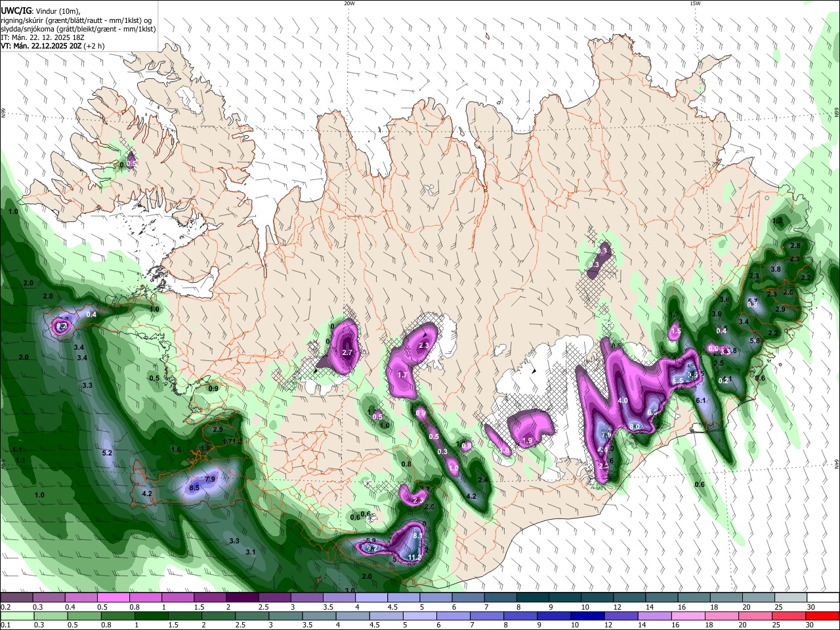Click the 8.1 value on the south coast
This screenshot has width=840, height=630.
[417, 535]
